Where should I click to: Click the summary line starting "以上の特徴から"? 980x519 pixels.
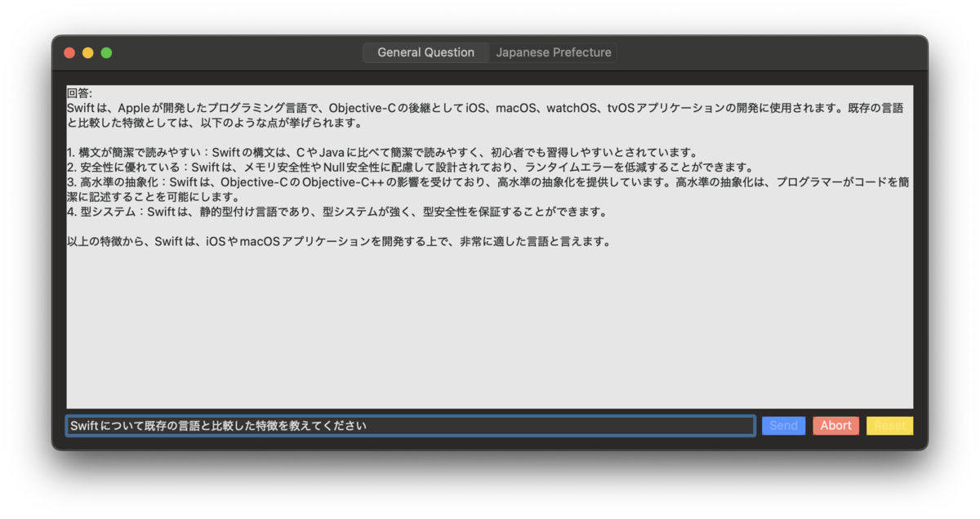(339, 242)
